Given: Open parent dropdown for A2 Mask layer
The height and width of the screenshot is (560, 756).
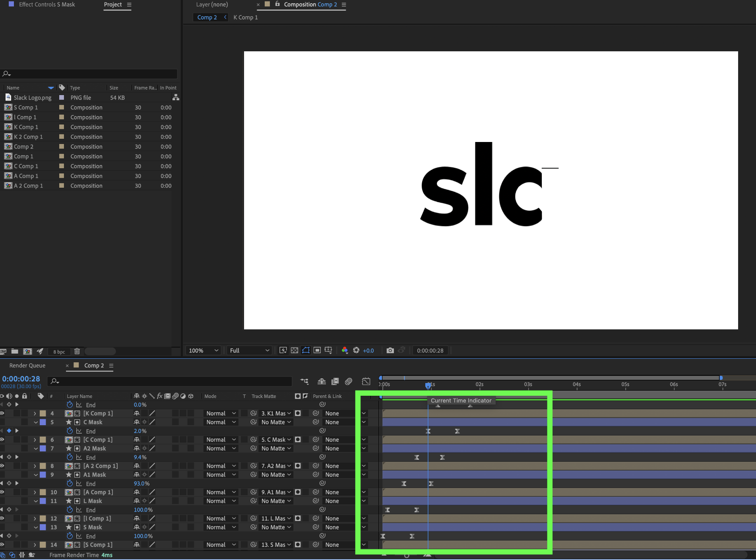Looking at the screenshot, I should [345, 448].
